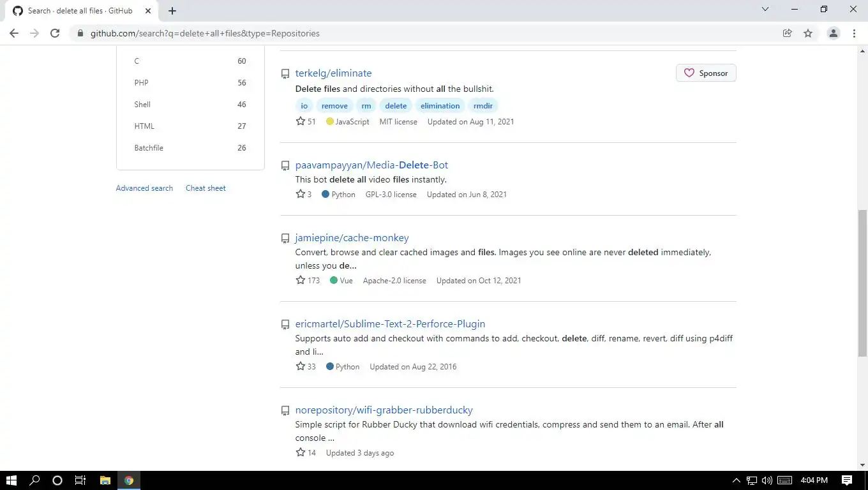Click the heart icon on the Sponsor button

pyautogui.click(x=689, y=73)
